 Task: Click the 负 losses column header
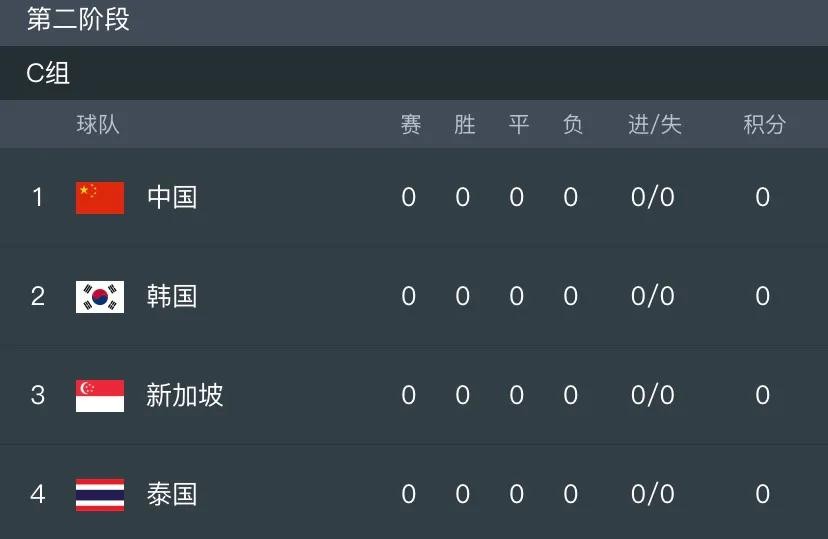click(x=572, y=125)
